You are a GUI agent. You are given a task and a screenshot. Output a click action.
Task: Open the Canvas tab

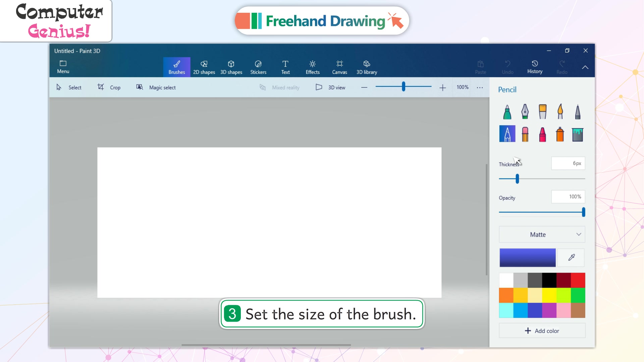339,67
